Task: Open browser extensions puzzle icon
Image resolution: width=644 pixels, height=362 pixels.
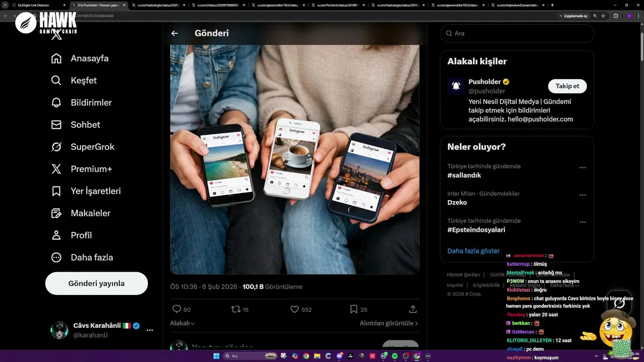Action: click(x=616, y=16)
